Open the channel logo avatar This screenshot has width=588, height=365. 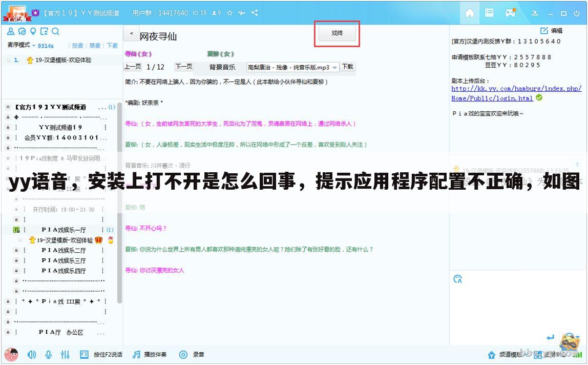coord(16,13)
